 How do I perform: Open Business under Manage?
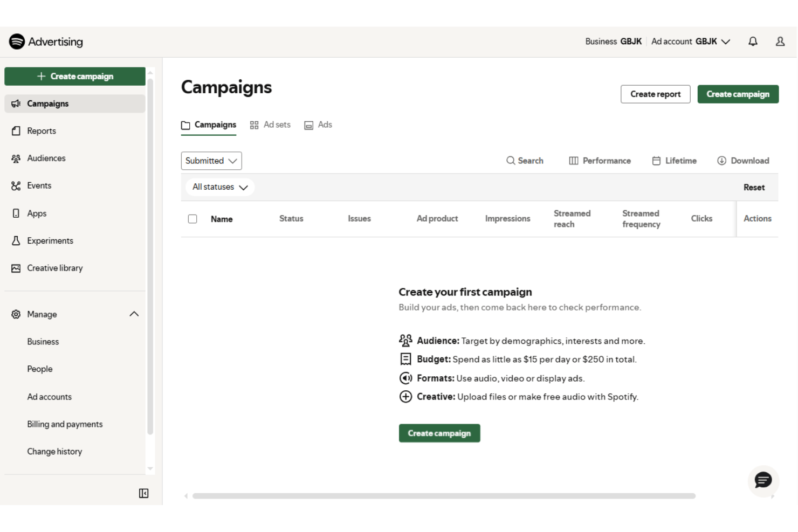[x=43, y=342]
